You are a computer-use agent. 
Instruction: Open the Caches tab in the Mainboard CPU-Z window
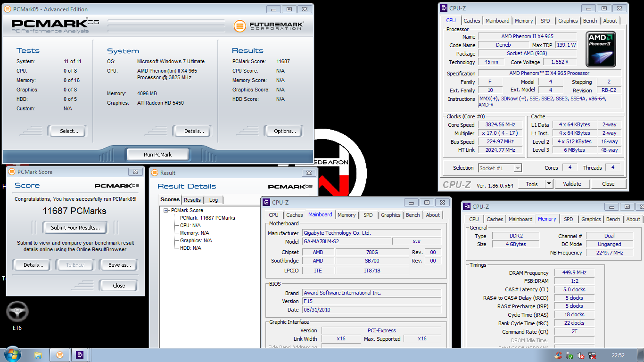pos(295,215)
